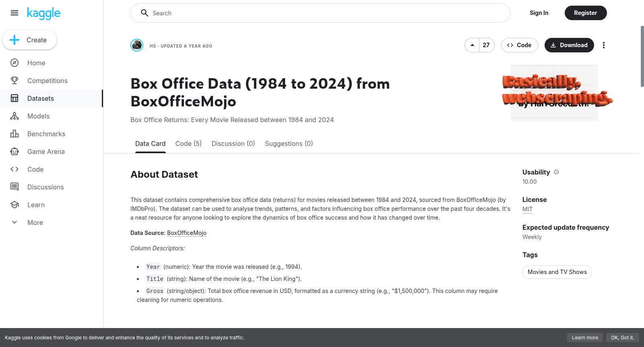Open the BoxOfficeMojo data source link
Screen dimensions: 644x347
pyautogui.click(x=187, y=233)
